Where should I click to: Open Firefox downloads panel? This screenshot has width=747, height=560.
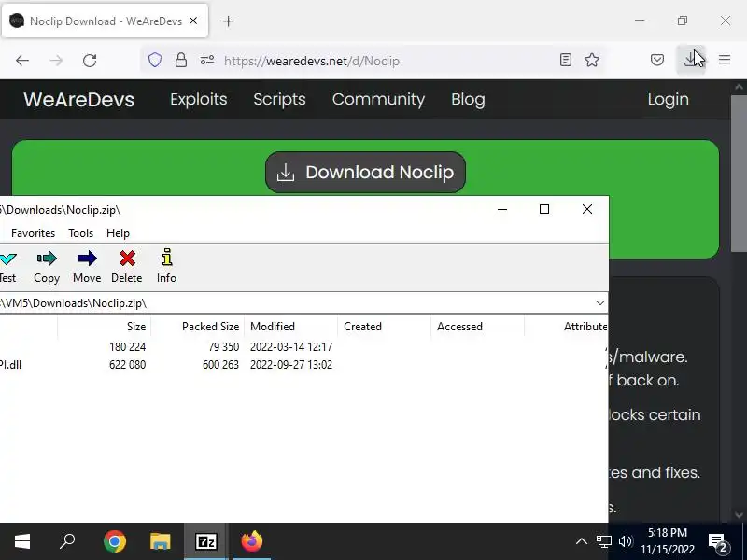pos(690,60)
